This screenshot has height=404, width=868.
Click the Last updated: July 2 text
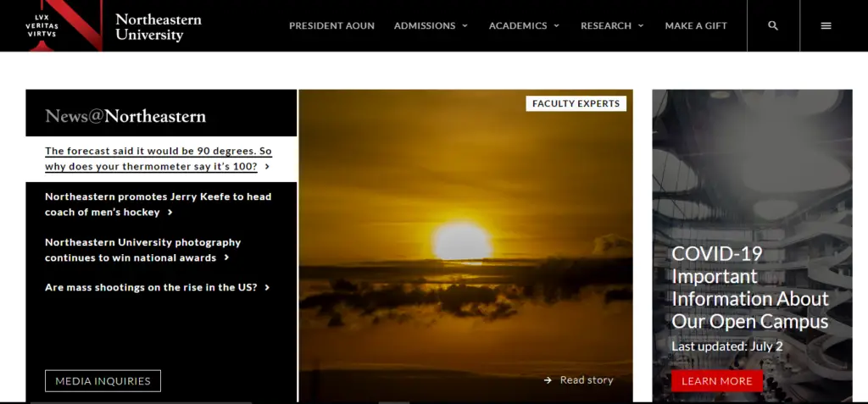tap(726, 346)
